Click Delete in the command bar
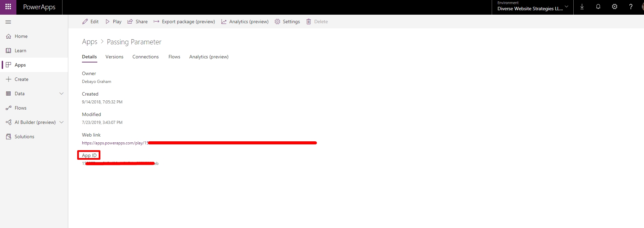 click(317, 22)
